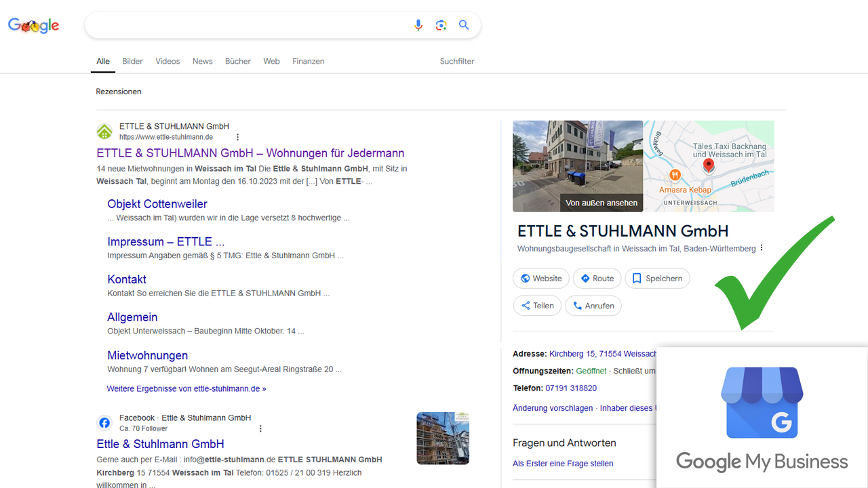Click the Facebook favicon icon
Viewport: 868px width, 488px height.
click(104, 423)
